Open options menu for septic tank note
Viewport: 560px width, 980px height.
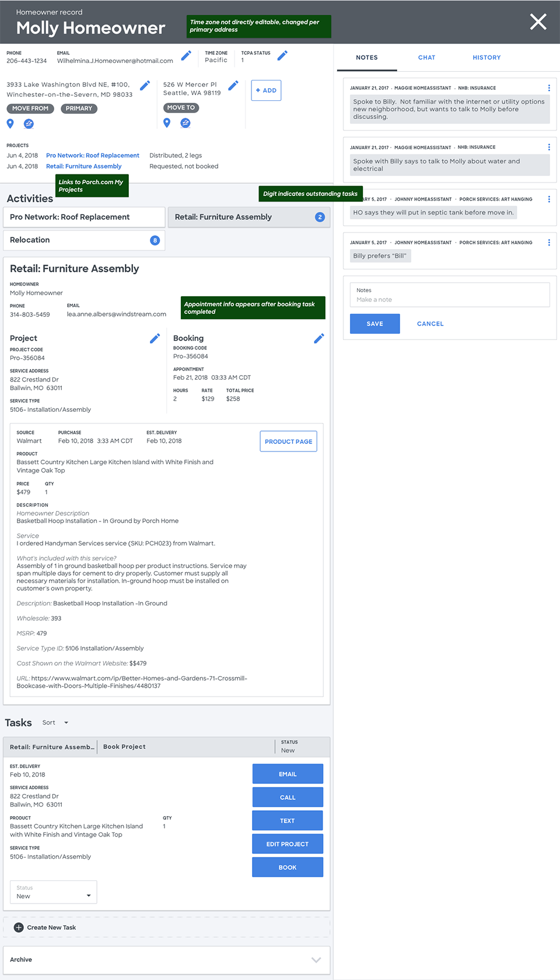click(549, 199)
